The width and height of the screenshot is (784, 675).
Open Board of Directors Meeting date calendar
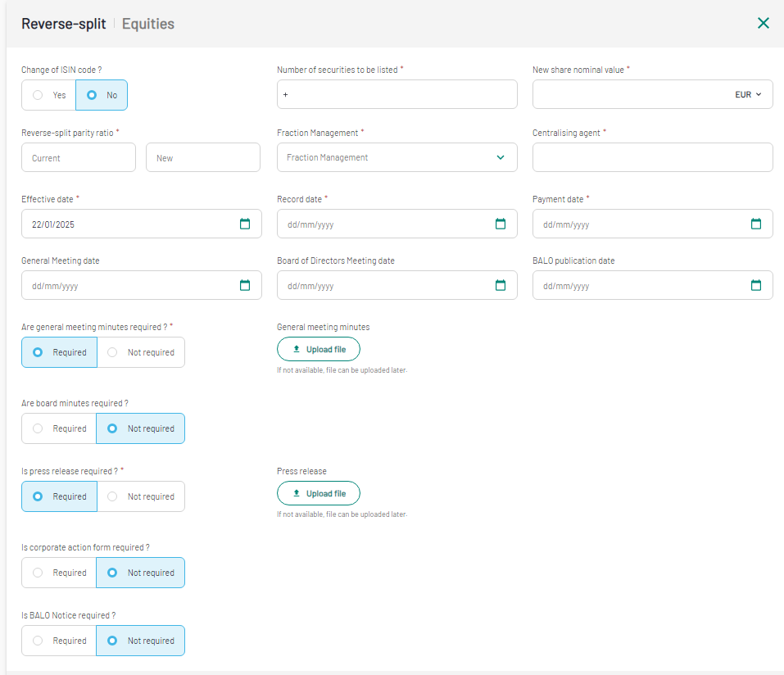click(x=501, y=285)
